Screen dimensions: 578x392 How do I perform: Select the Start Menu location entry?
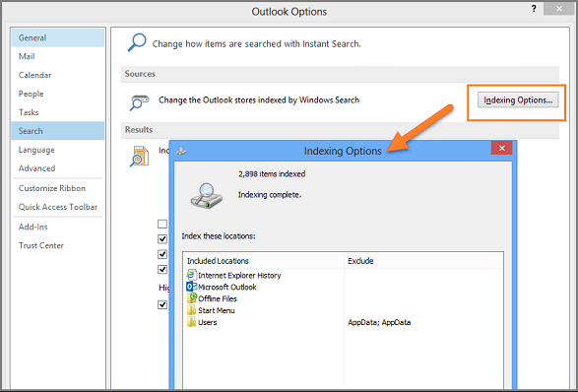point(211,310)
